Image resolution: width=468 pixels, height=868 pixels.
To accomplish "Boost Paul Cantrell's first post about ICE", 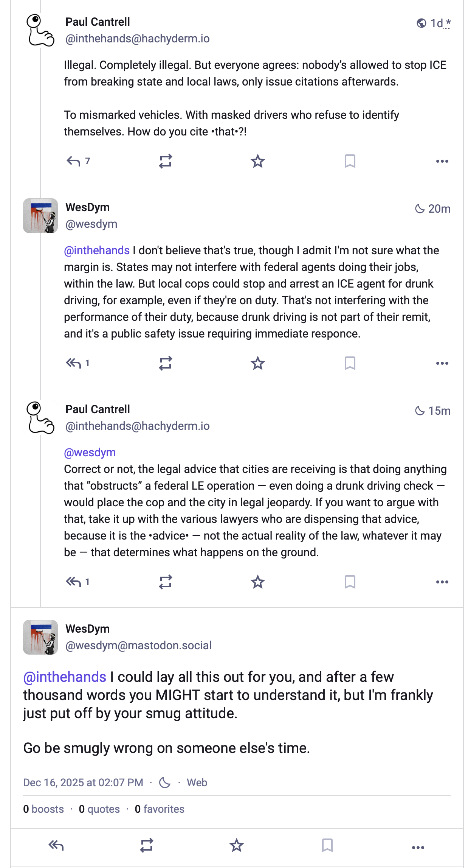I will 166,162.
